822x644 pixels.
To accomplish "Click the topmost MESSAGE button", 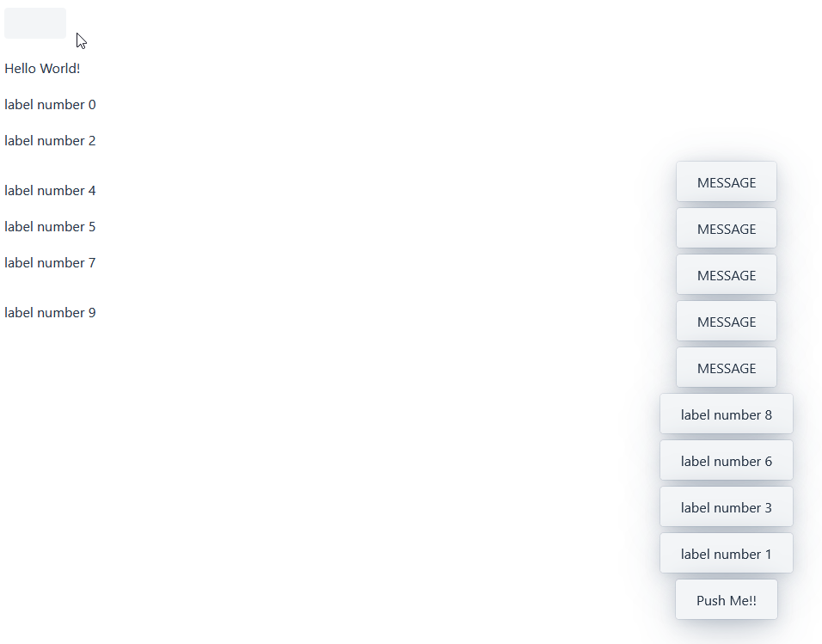I will click(x=726, y=181).
